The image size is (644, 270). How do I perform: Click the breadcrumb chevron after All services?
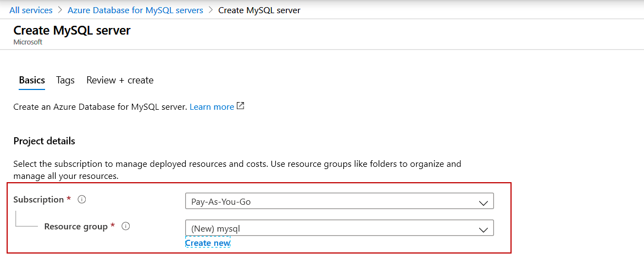(x=60, y=10)
